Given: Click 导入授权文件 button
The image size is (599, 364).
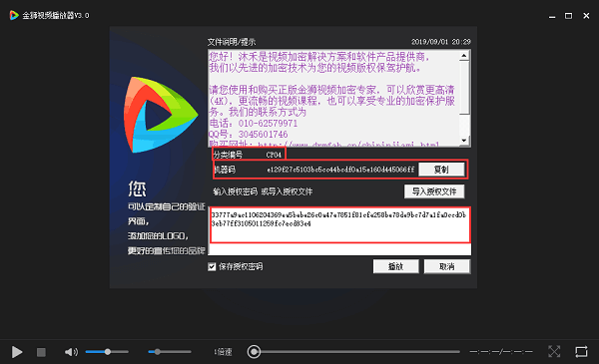Looking at the screenshot, I should (434, 191).
